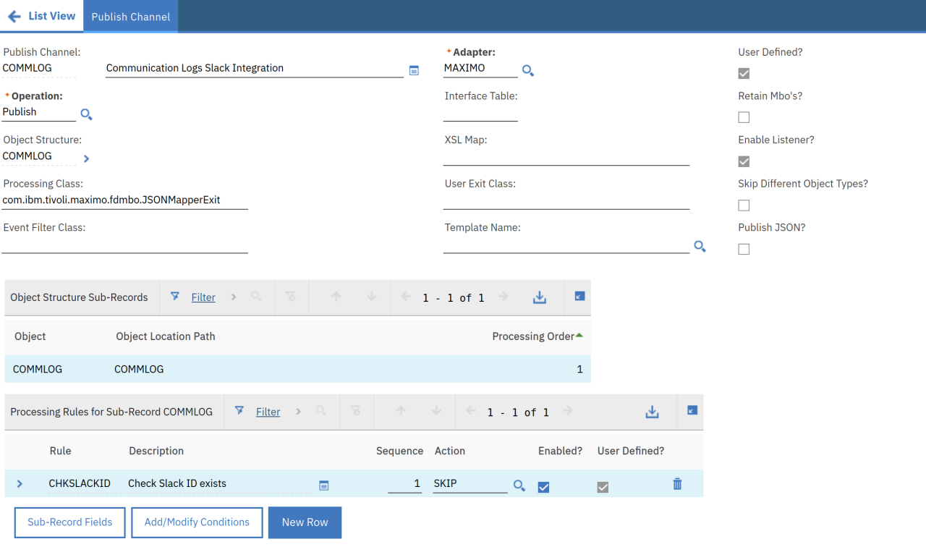The width and height of the screenshot is (926, 560).
Task: Go to next page in Processing Rules
Action: pos(567,411)
